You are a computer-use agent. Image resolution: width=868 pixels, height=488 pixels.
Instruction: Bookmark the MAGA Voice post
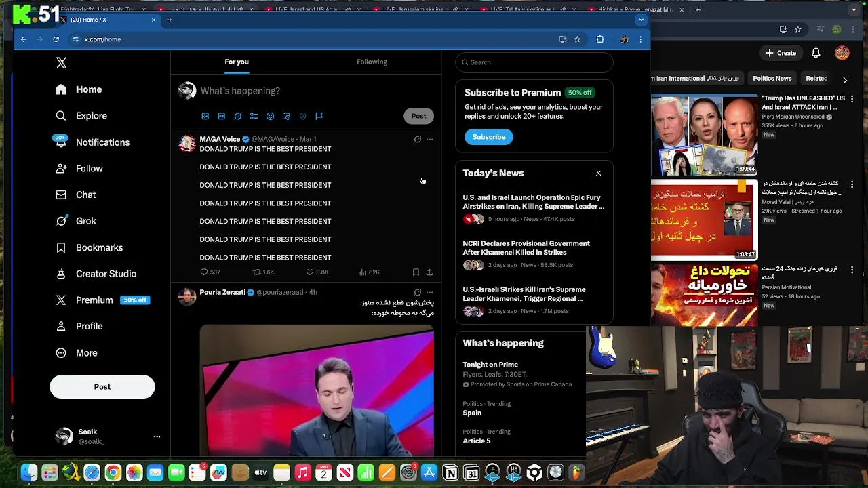[x=416, y=272]
